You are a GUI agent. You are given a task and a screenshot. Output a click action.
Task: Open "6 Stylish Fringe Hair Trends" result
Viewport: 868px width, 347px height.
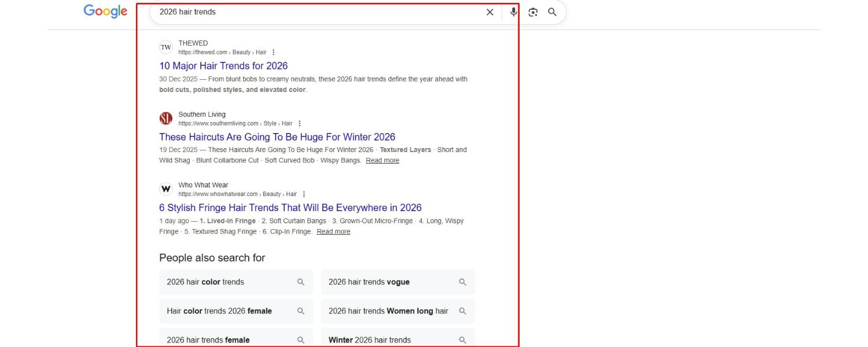click(x=290, y=208)
